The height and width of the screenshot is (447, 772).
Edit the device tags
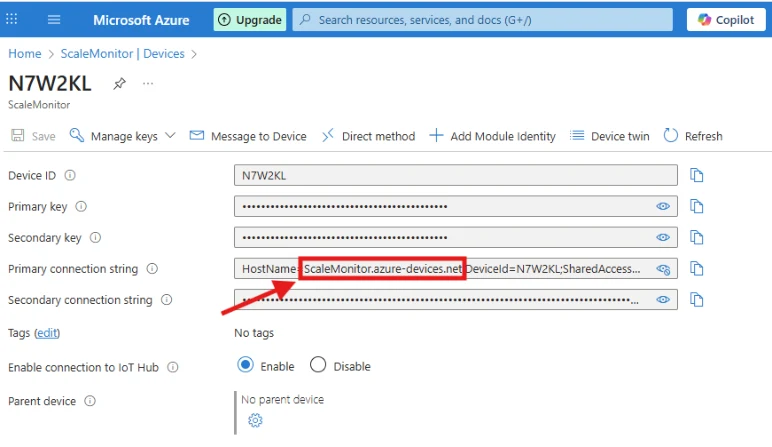[x=47, y=333]
